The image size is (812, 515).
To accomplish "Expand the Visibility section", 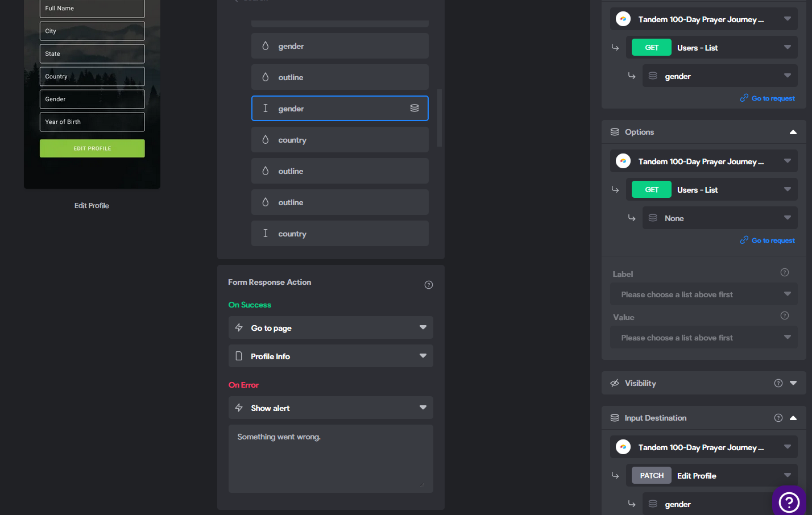I will coord(793,383).
